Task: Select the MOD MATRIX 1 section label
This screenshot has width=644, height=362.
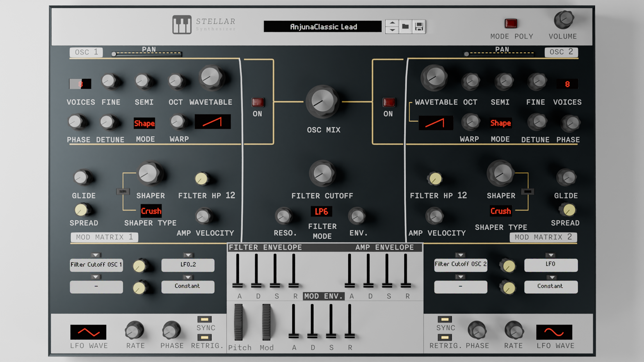Action: tap(104, 237)
